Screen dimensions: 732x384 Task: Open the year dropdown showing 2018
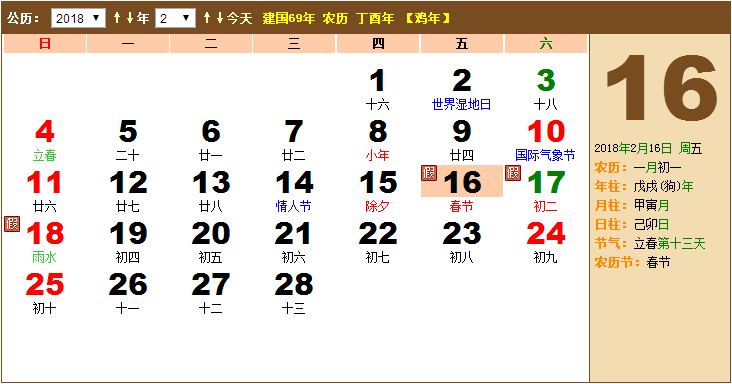(78, 18)
